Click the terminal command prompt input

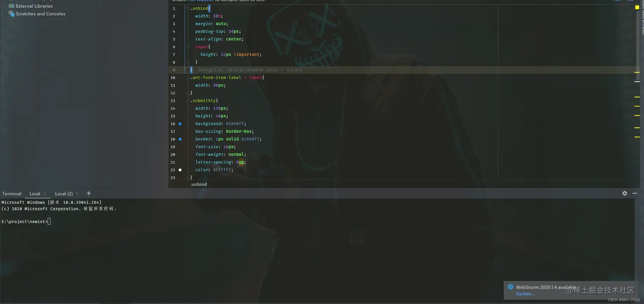pos(49,221)
